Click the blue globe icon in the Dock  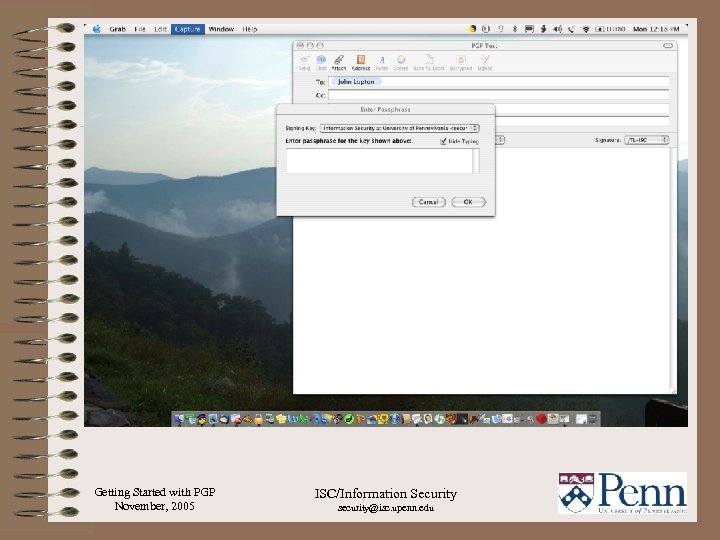394,419
